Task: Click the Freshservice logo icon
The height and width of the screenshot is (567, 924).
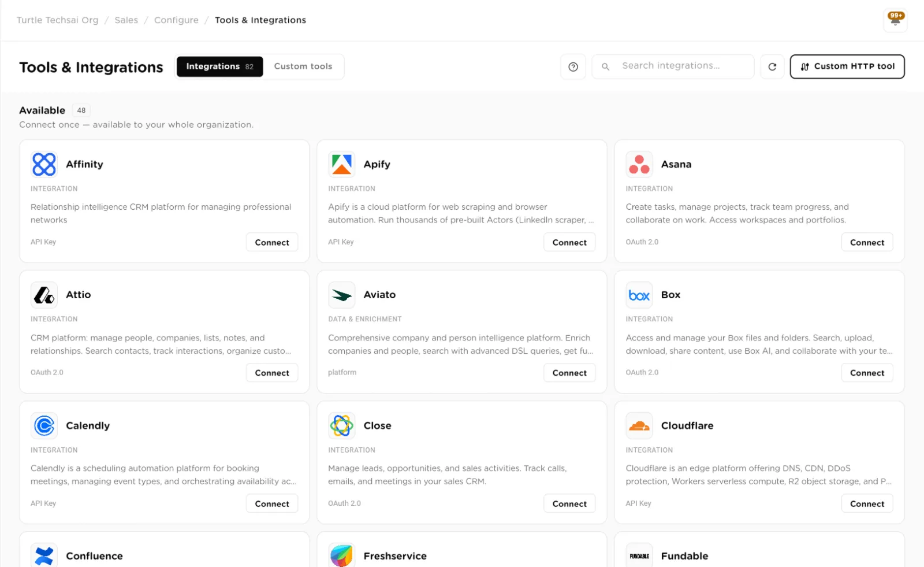Action: pyautogui.click(x=341, y=555)
